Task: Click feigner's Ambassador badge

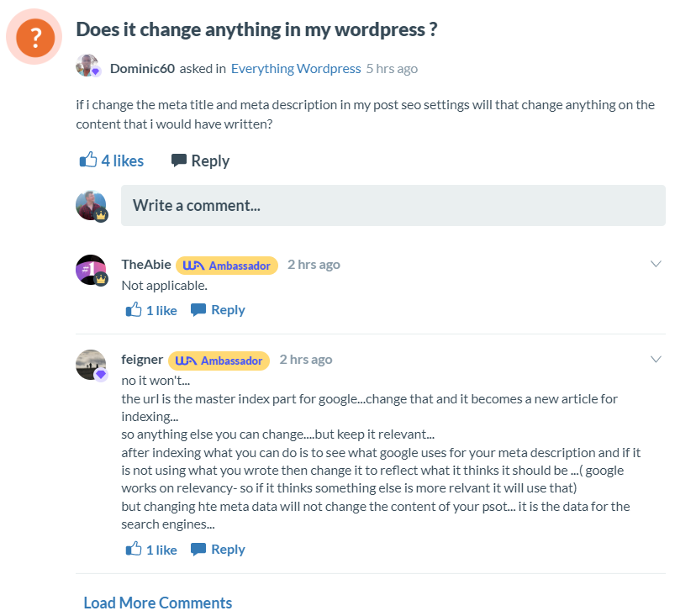Action: [x=219, y=361]
